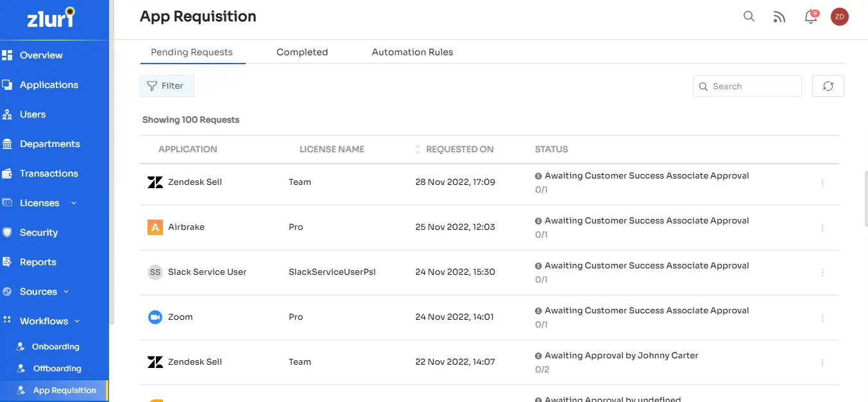Click the Slack Service User SS avatar

pyautogui.click(x=155, y=272)
